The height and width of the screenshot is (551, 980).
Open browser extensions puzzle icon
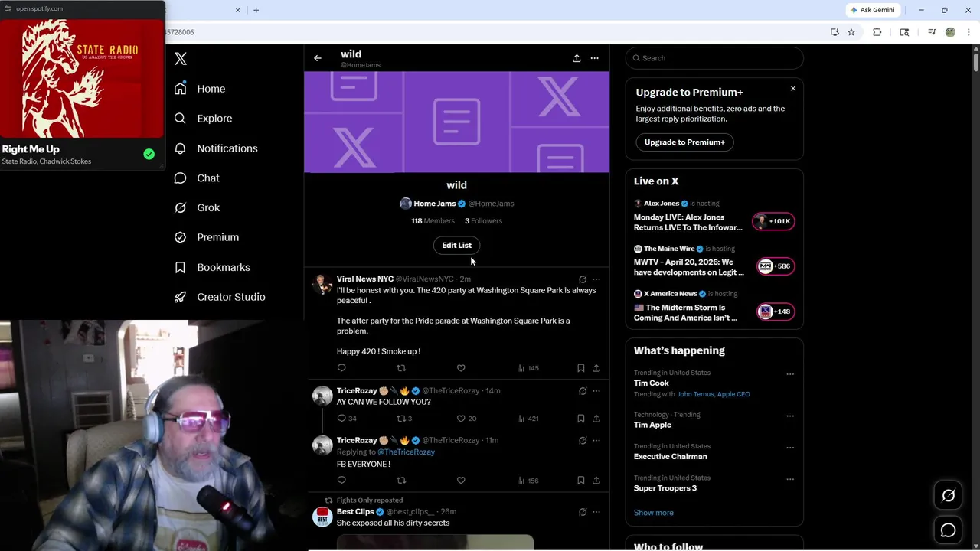coord(877,32)
